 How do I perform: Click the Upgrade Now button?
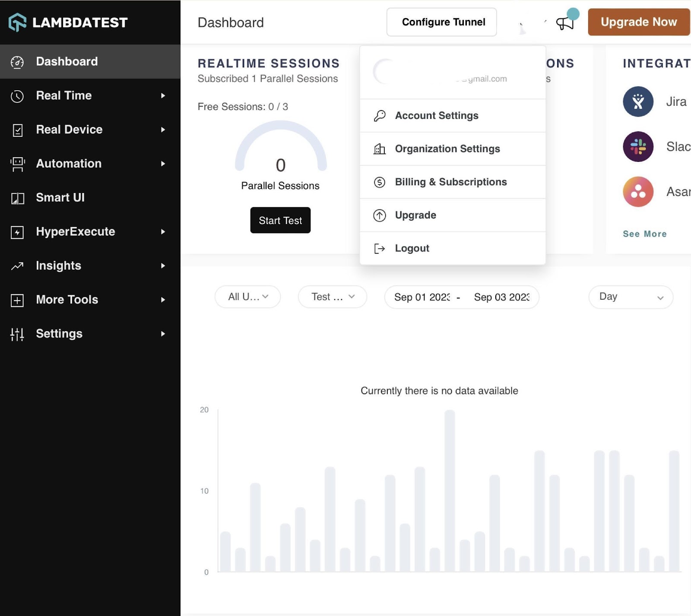point(639,22)
